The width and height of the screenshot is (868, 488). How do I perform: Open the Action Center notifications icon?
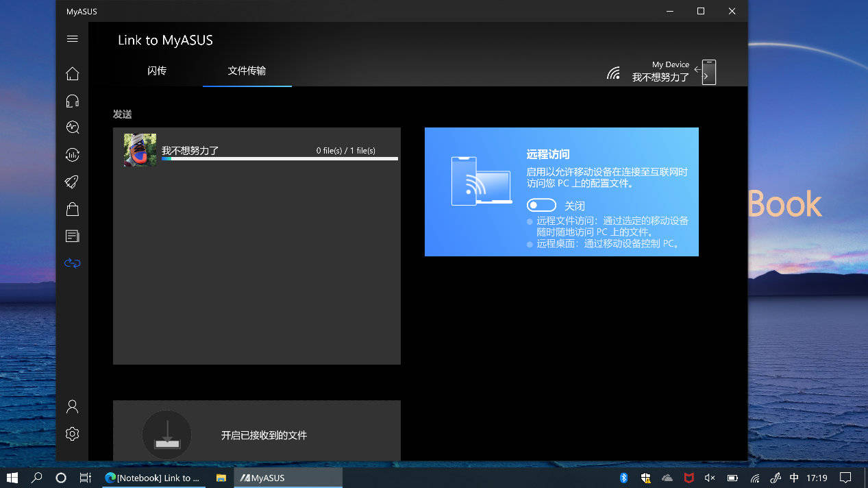846,478
